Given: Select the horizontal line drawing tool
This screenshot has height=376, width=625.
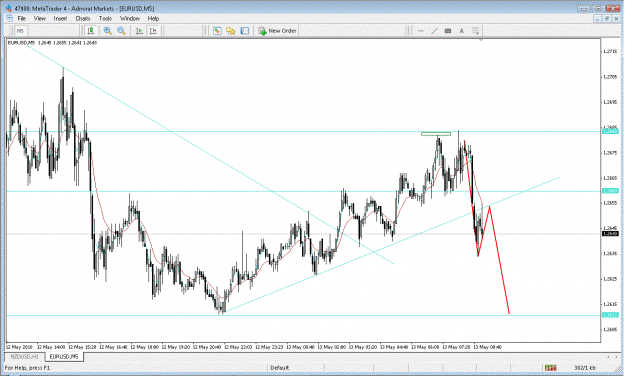Looking at the screenshot, I should [421, 31].
